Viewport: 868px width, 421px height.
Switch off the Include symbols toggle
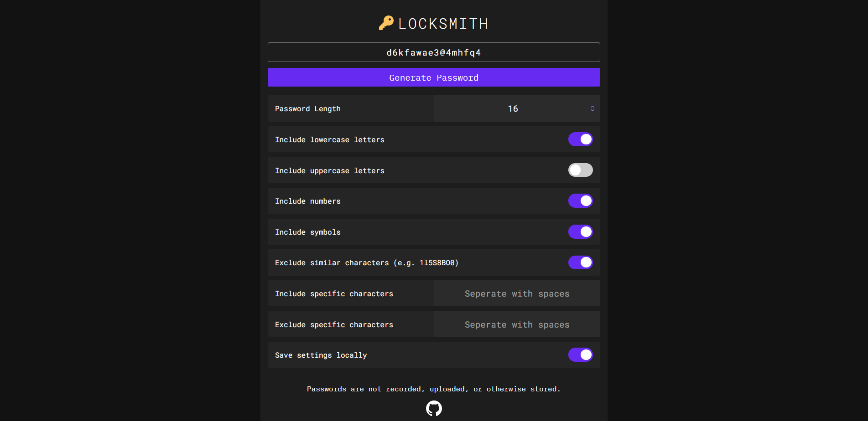(x=580, y=232)
